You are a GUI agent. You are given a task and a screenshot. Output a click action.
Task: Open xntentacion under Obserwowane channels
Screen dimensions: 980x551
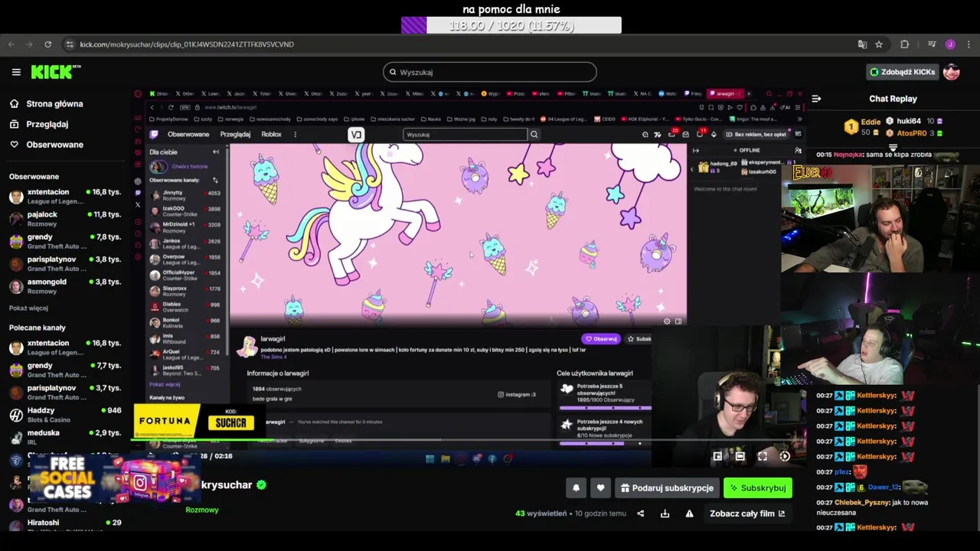[65, 197]
